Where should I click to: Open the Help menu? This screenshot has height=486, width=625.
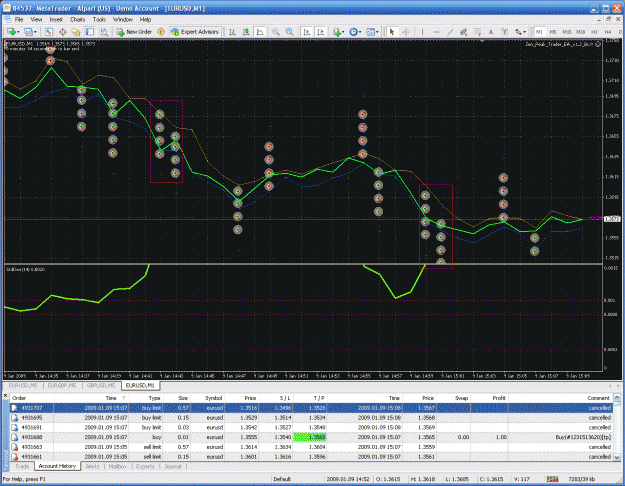click(x=145, y=19)
